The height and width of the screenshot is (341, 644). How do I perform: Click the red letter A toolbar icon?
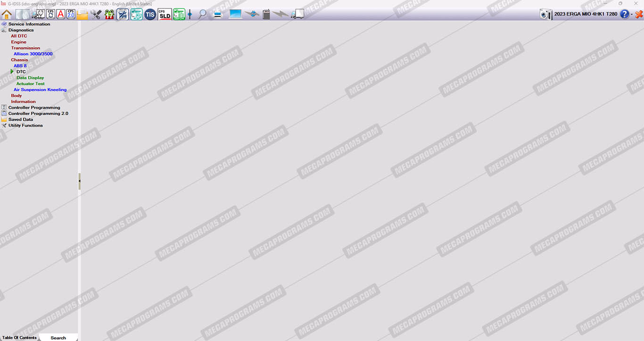tap(60, 14)
